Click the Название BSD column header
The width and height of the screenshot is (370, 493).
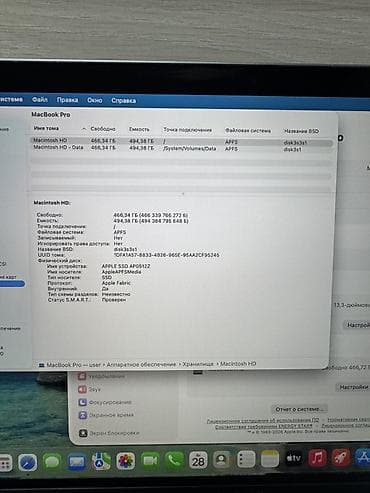(302, 131)
